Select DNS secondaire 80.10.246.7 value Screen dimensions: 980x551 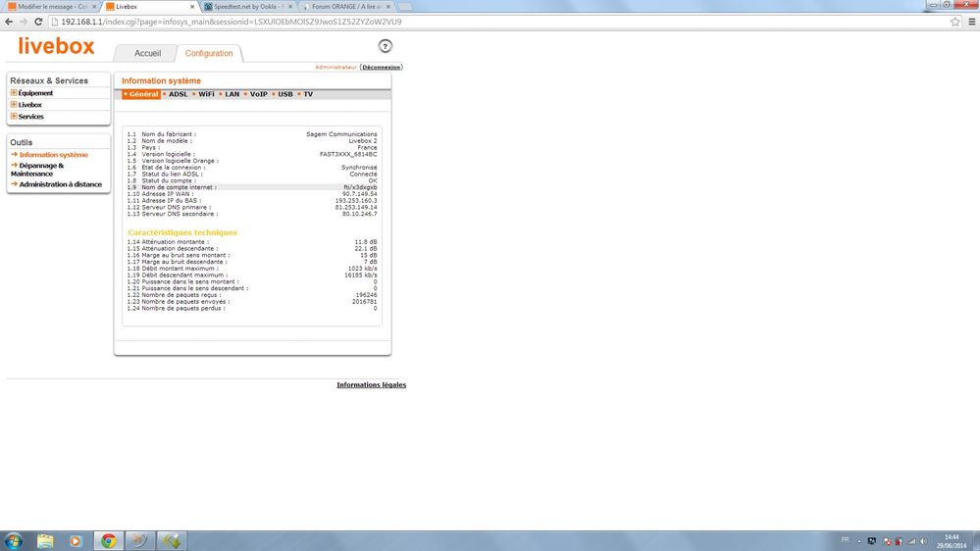[359, 214]
